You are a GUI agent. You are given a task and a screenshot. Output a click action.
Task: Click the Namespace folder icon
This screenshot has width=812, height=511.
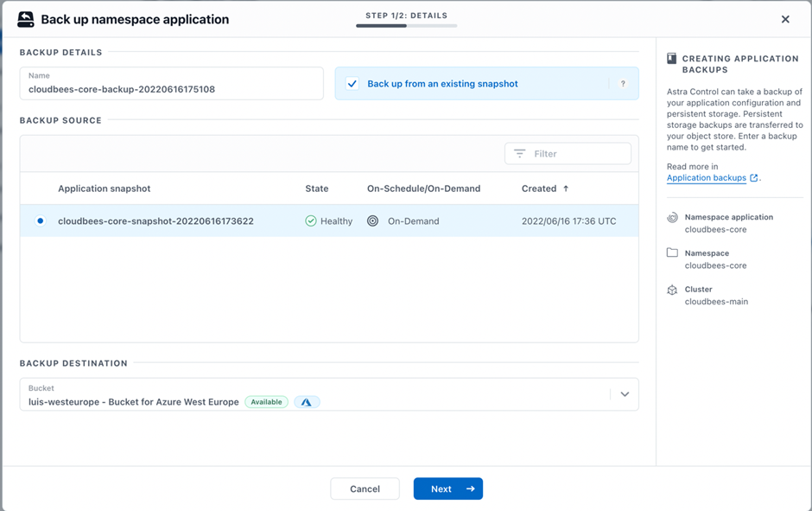pyautogui.click(x=672, y=253)
